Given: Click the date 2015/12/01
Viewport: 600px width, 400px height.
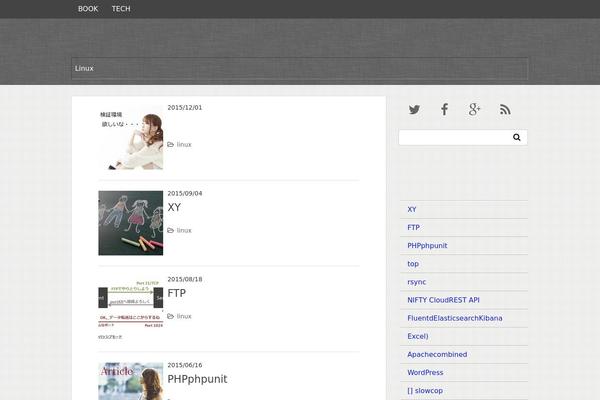Looking at the screenshot, I should coord(185,108).
